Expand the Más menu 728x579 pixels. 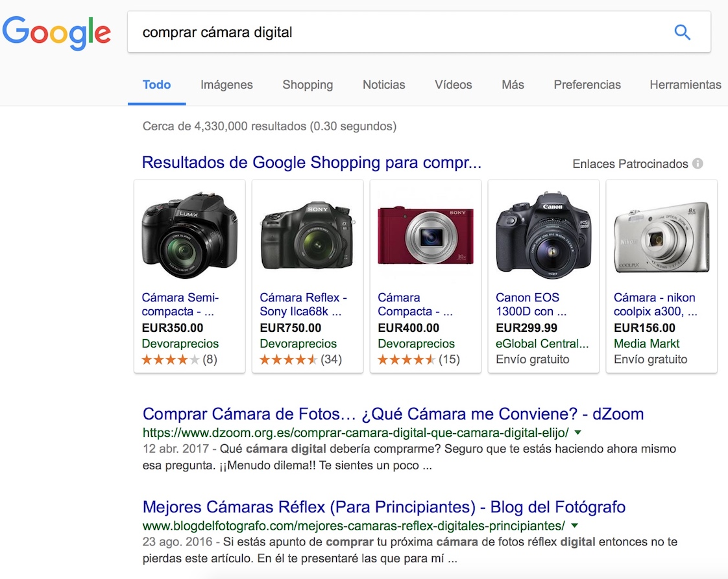(513, 85)
